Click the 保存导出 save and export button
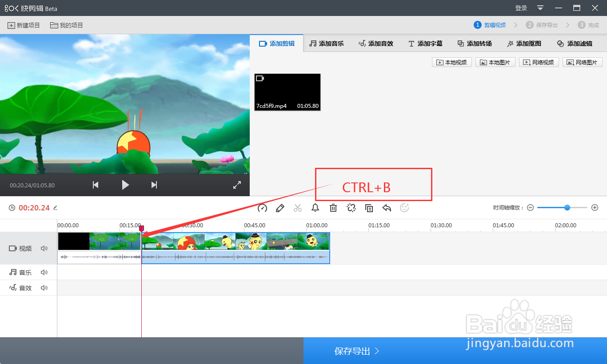The width and height of the screenshot is (607, 364). [x=455, y=351]
